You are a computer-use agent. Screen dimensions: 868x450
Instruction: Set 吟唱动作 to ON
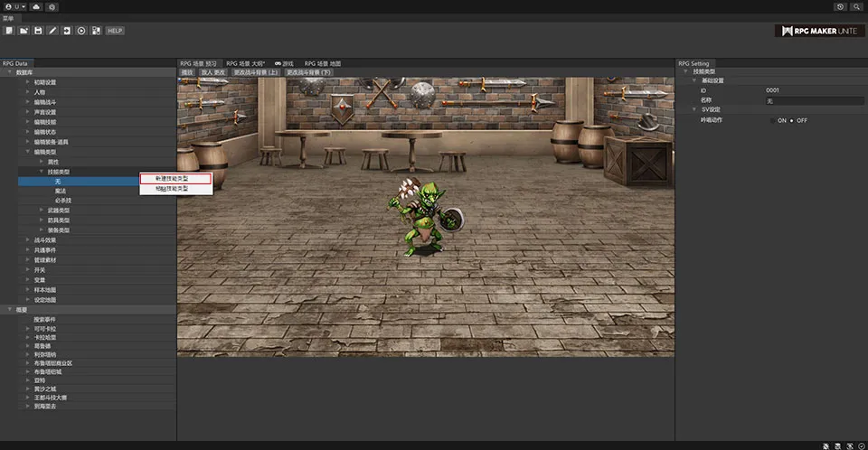click(773, 120)
